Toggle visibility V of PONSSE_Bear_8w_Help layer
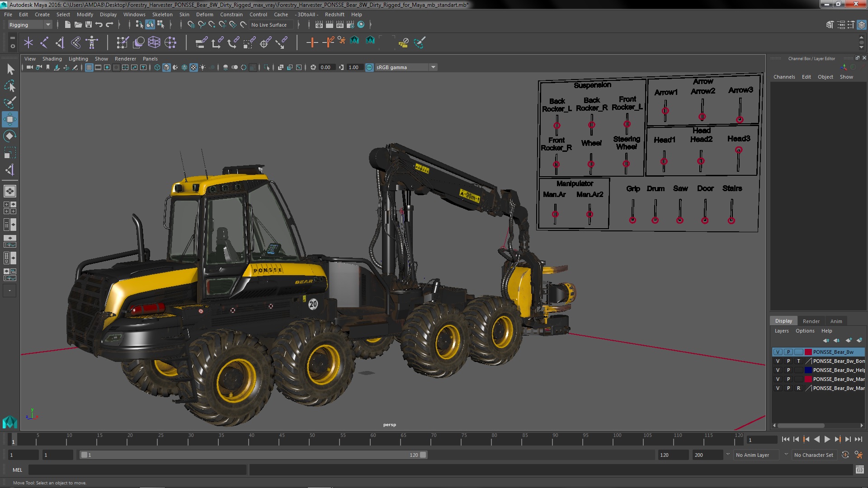868x488 pixels. tap(778, 370)
